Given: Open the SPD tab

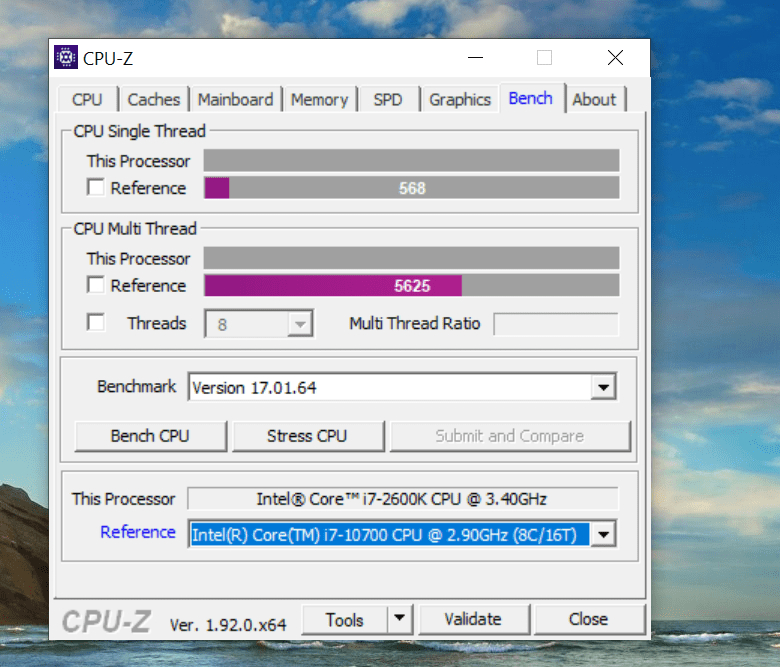Looking at the screenshot, I should point(389,99).
